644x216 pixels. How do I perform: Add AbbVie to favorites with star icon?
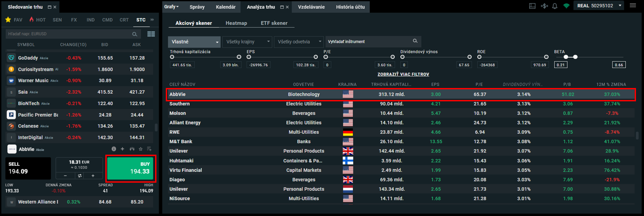coord(140,149)
